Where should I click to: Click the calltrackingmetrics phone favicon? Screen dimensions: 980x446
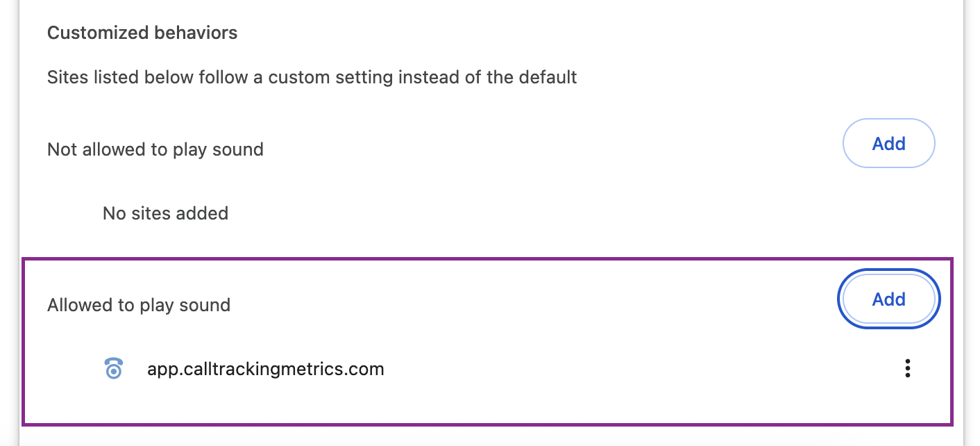(113, 368)
